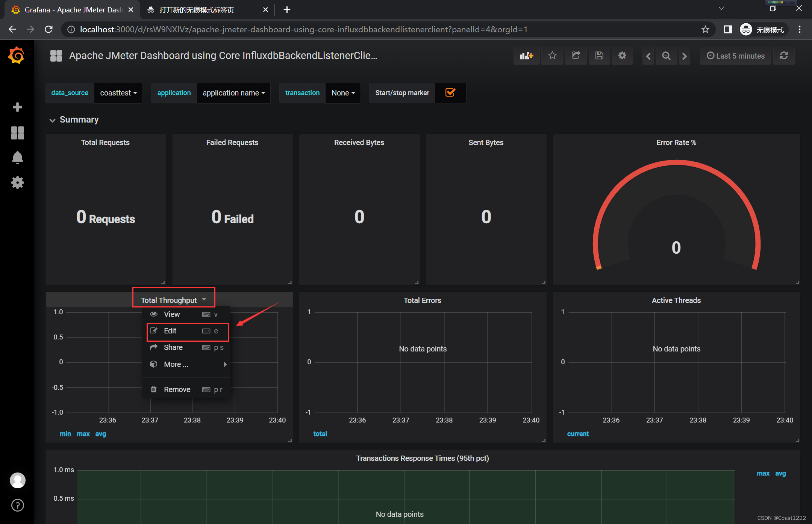
Task: Toggle the total series in Total Errors legend
Action: click(x=320, y=434)
